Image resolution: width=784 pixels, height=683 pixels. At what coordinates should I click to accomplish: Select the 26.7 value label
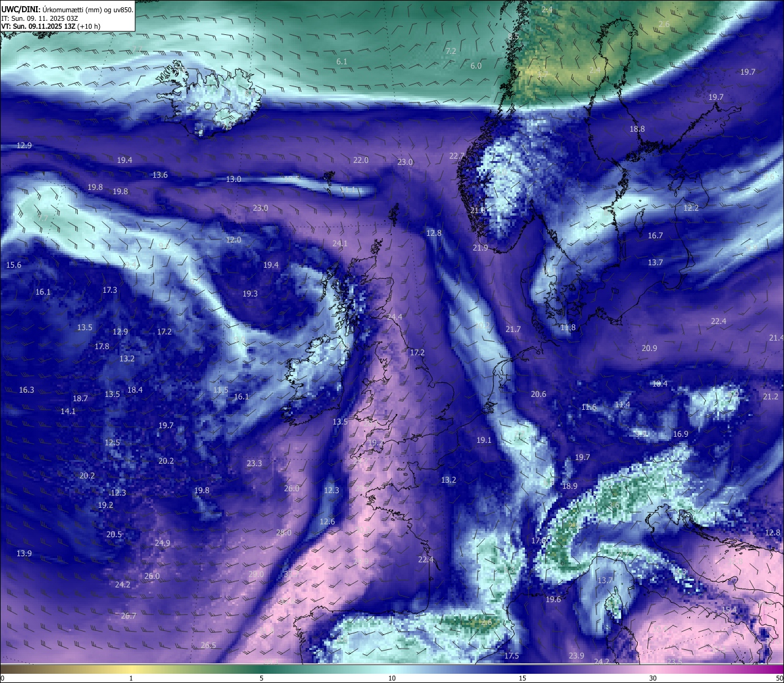point(129,616)
